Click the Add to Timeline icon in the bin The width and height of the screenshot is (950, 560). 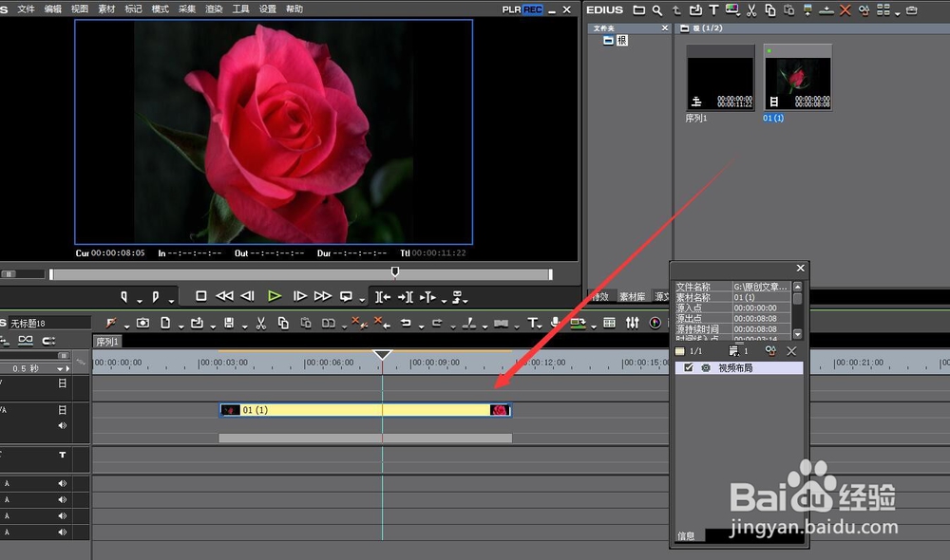pyautogui.click(x=826, y=10)
